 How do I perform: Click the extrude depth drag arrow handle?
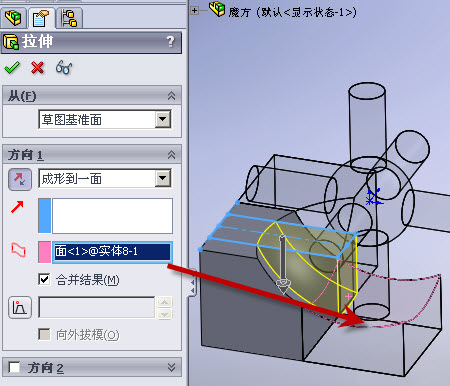pos(283,265)
